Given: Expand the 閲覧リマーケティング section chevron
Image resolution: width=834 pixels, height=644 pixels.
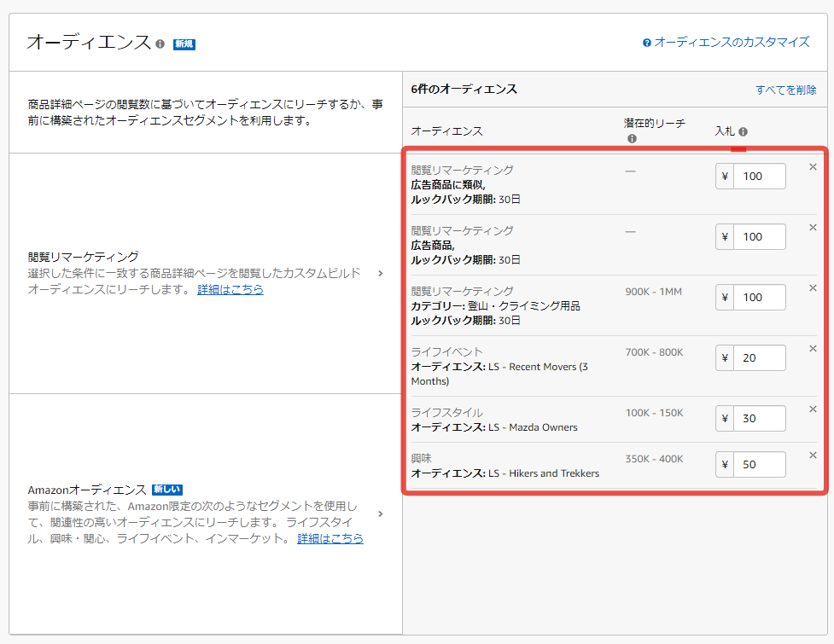Looking at the screenshot, I should [380, 273].
